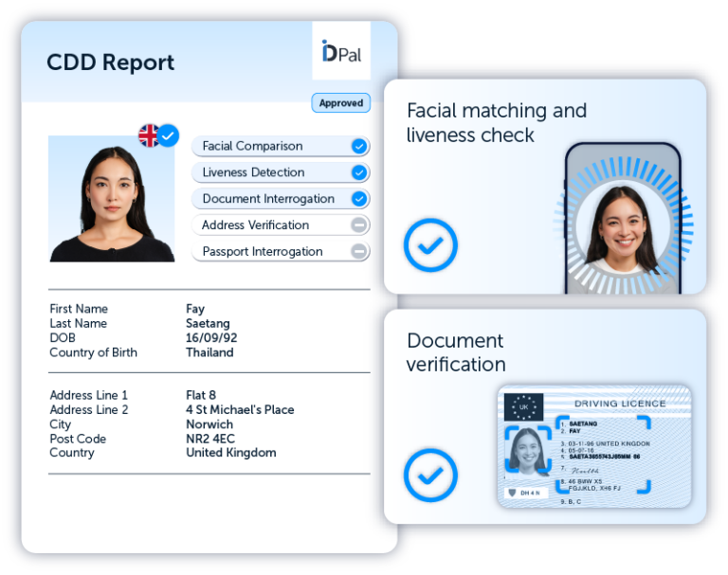Click the facial matching checkmark circle icon

pyautogui.click(x=430, y=245)
